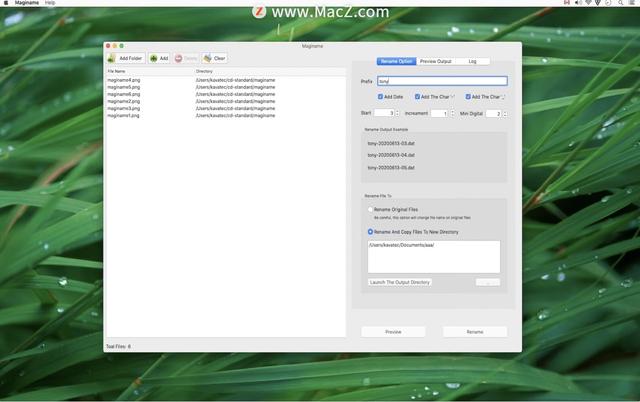Click the Rename button
Image resolution: width=640 pixels, height=402 pixels.
(x=475, y=332)
